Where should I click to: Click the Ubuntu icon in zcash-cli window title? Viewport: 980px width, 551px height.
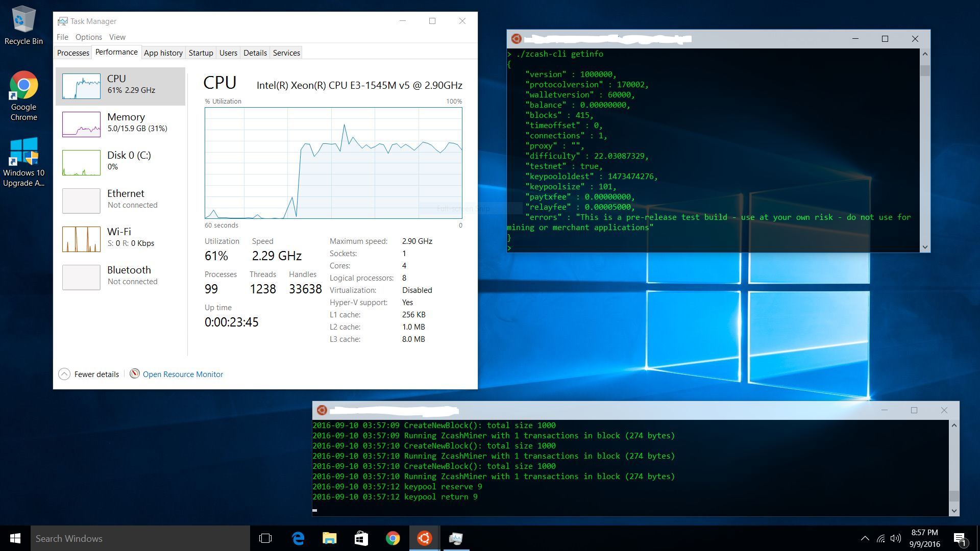coord(516,39)
